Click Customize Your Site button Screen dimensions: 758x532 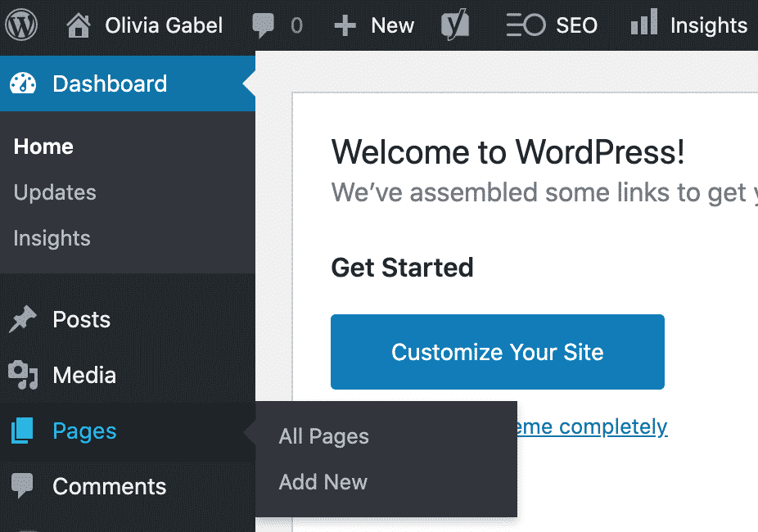coord(498,352)
